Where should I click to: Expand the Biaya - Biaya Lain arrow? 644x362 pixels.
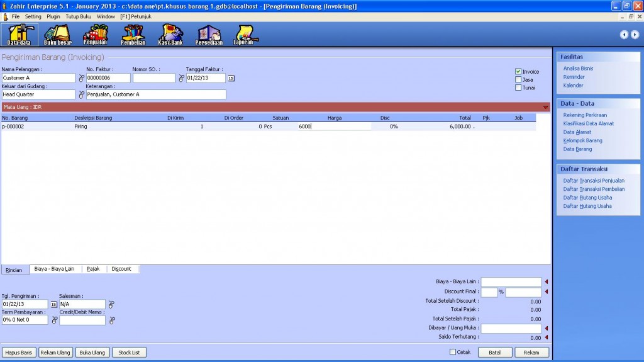(546, 282)
